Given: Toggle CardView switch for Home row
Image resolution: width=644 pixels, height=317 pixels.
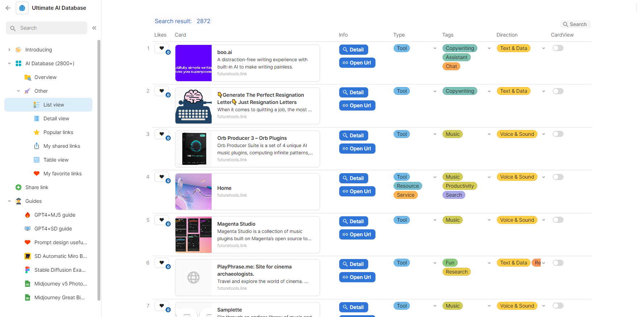Looking at the screenshot, I should [558, 177].
